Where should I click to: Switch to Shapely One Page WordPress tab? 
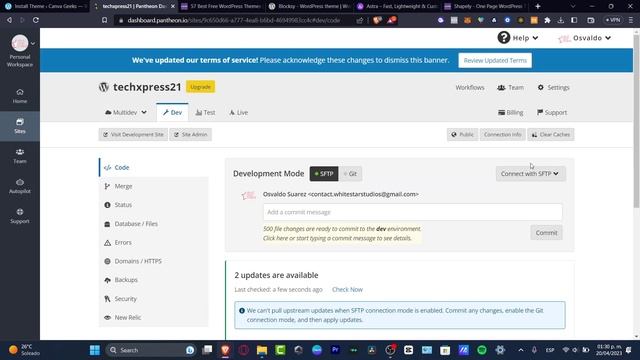tap(485, 7)
